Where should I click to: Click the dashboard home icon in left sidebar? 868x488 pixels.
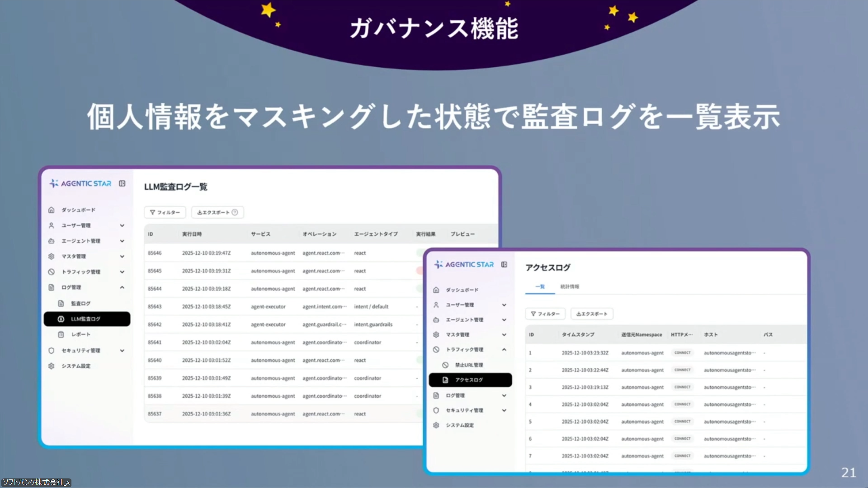click(x=51, y=210)
